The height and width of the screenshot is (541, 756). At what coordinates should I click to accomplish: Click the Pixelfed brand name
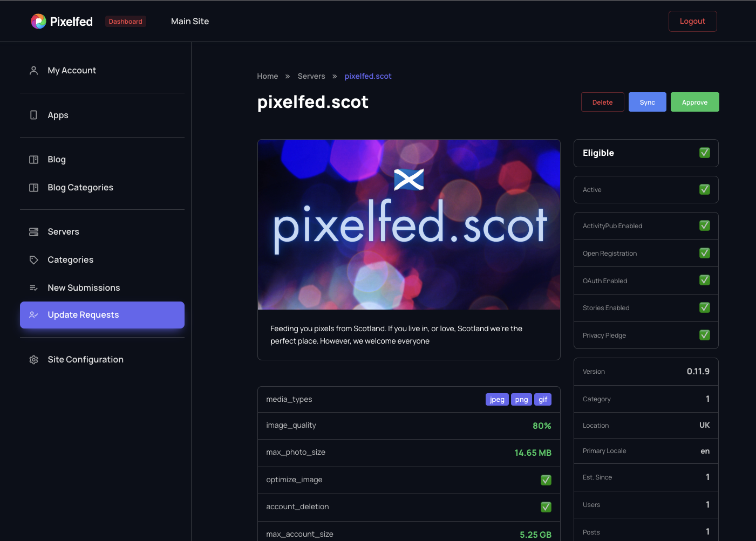(71, 22)
